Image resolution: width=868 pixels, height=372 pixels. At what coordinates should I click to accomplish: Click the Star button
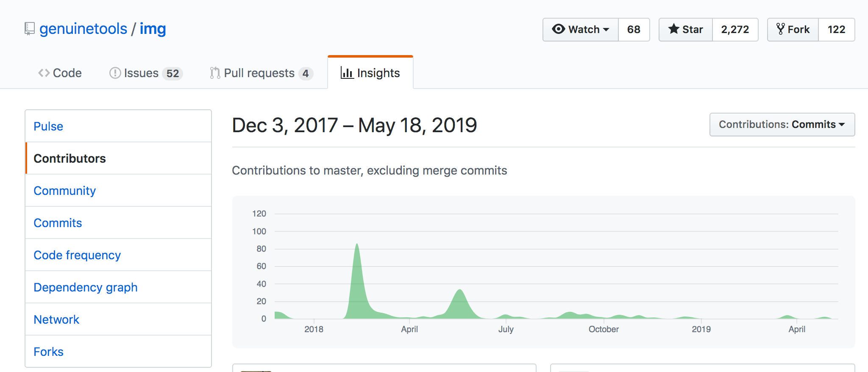coord(685,30)
